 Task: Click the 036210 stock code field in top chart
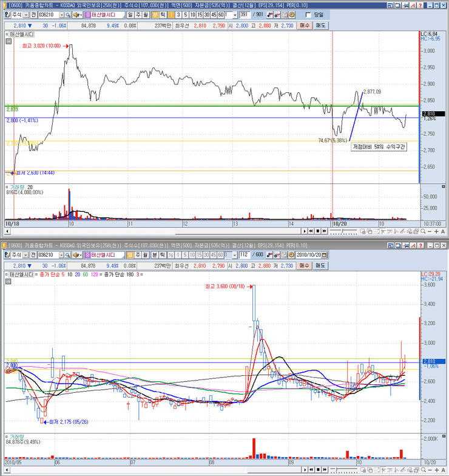[x=49, y=15]
